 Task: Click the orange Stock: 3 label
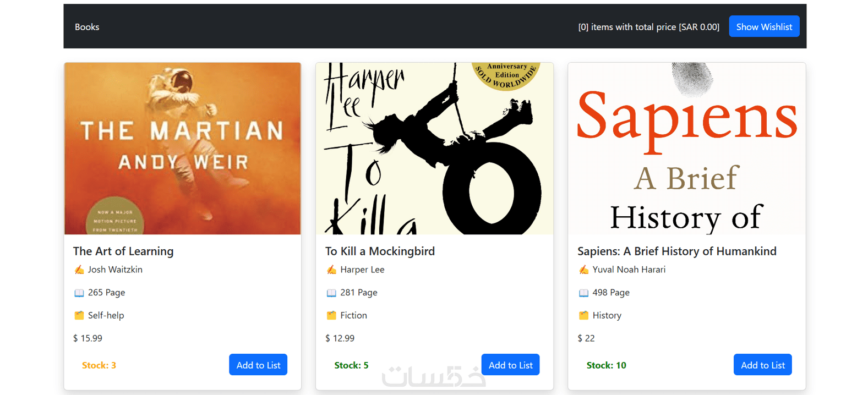pos(99,365)
